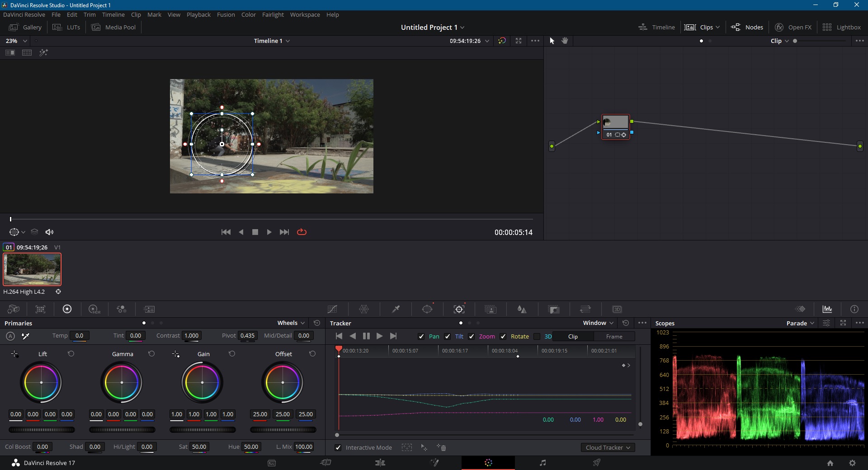Screen dimensions: 868x470
Task: Open the node graph Clip dropdown
Action: (780, 41)
